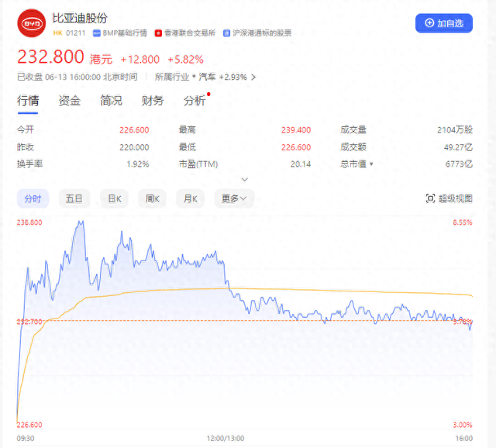This screenshot has height=448, width=496.
Task: Click the chart time label 09:30
Action: 26,439
